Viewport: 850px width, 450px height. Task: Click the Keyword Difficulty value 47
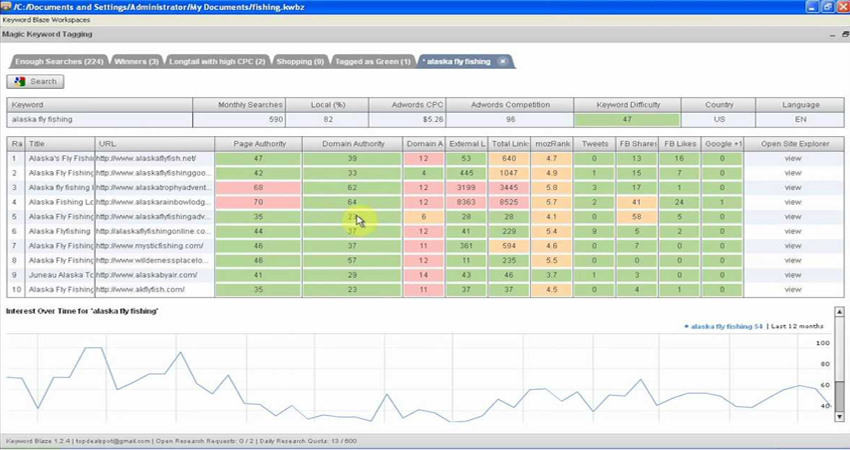[x=627, y=119]
